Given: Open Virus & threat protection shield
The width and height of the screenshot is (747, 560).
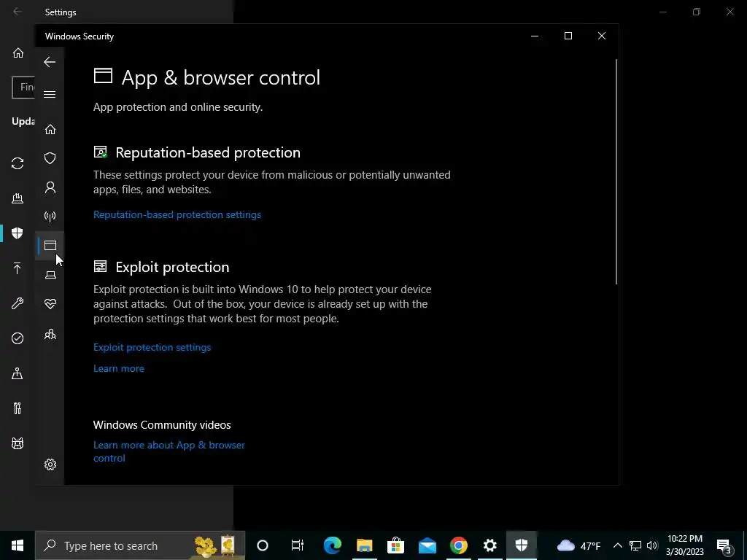Looking at the screenshot, I should pyautogui.click(x=50, y=158).
